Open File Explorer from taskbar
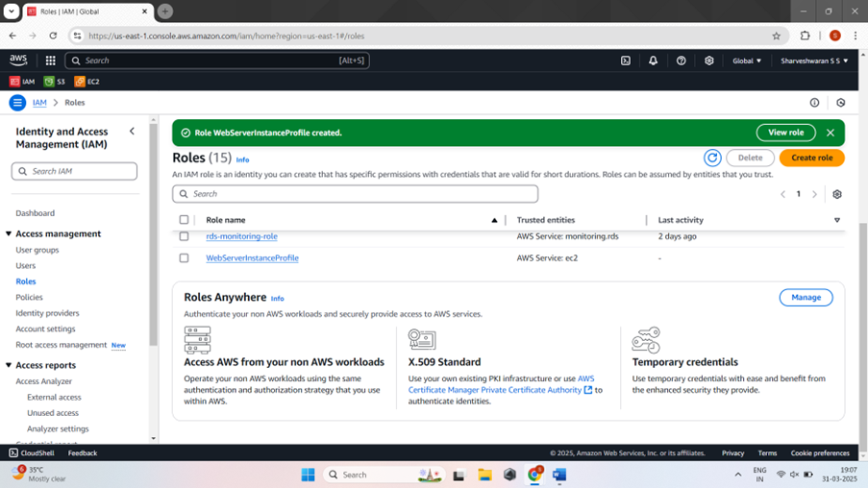This screenshot has width=868, height=488. click(x=484, y=475)
